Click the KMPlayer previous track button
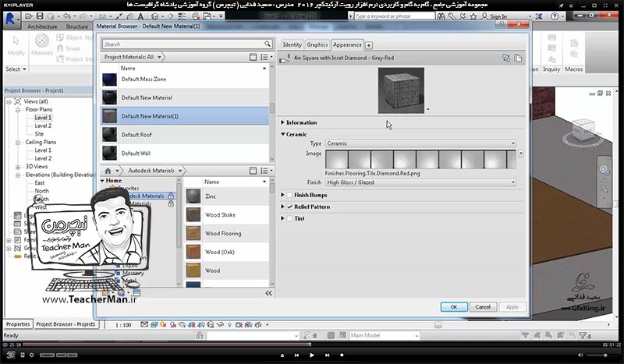Screen dimensions: 624x364 tap(296, 355)
